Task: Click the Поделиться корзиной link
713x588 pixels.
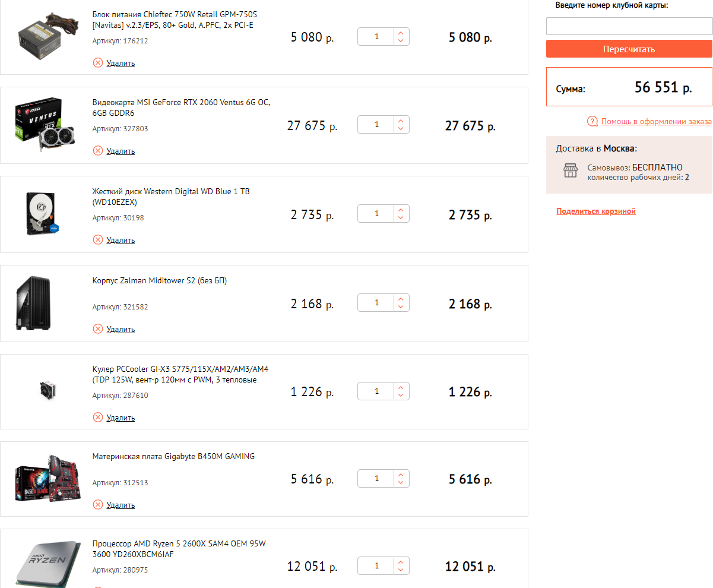Action: click(x=596, y=211)
